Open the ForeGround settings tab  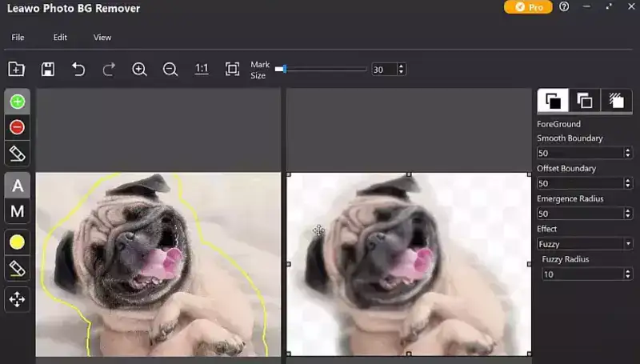point(553,100)
